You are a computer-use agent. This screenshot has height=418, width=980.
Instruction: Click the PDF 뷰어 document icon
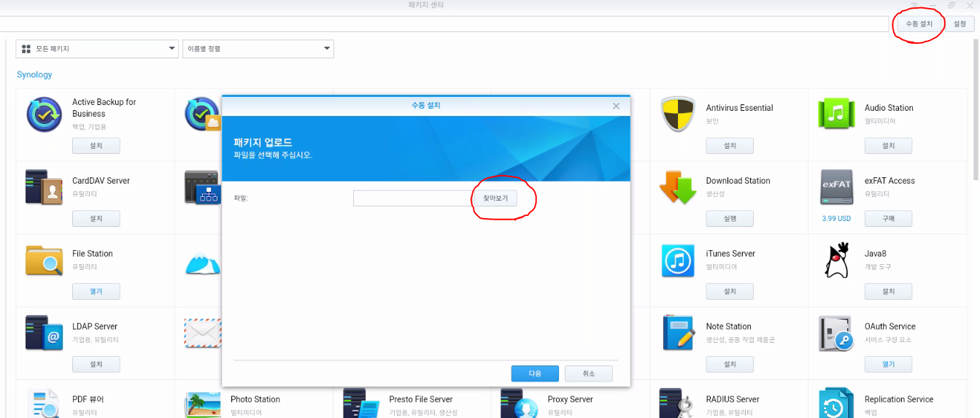pyautogui.click(x=44, y=403)
